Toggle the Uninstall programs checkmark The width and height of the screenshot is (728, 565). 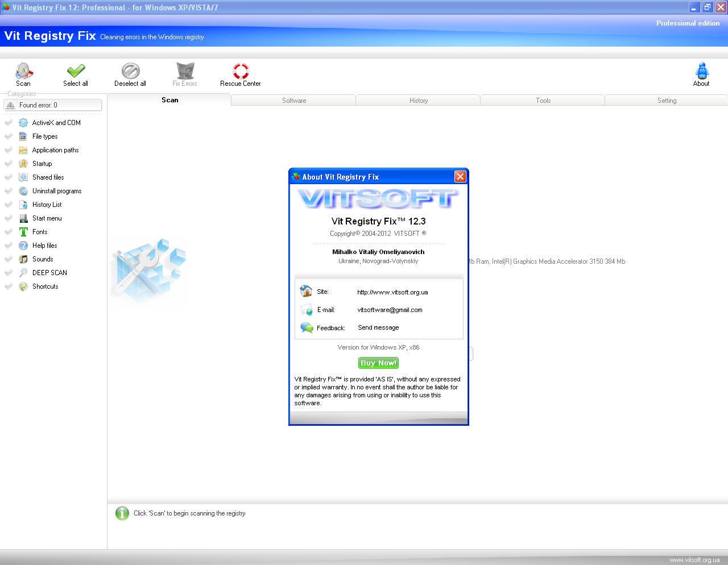pos(9,191)
